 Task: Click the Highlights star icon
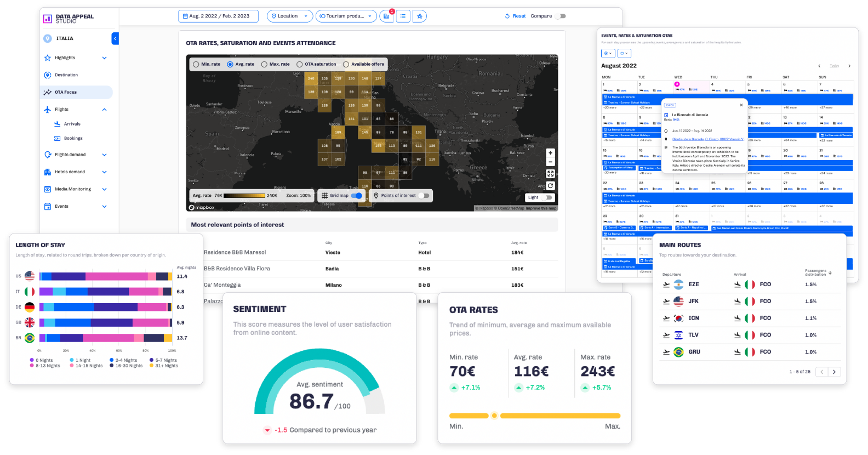48,58
